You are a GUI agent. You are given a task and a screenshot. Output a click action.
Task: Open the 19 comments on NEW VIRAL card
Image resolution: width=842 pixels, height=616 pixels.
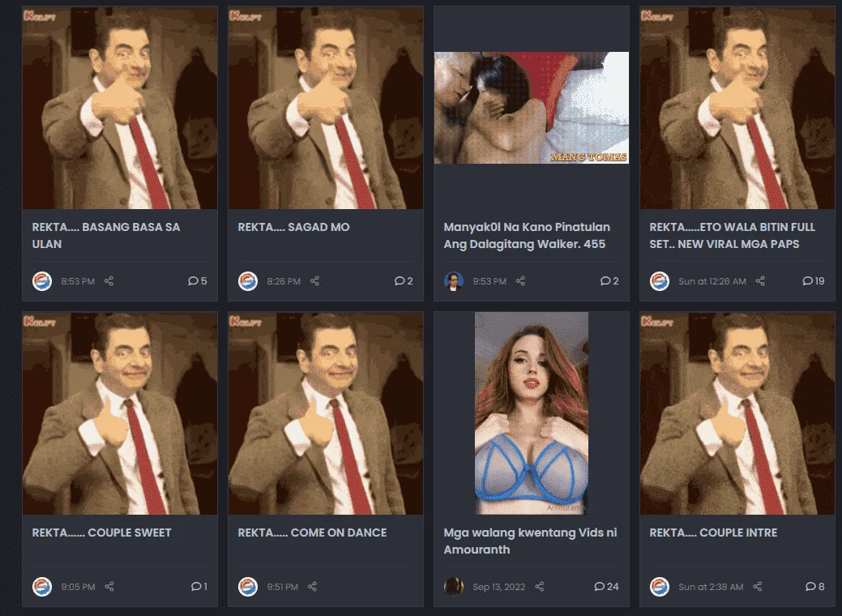(813, 281)
